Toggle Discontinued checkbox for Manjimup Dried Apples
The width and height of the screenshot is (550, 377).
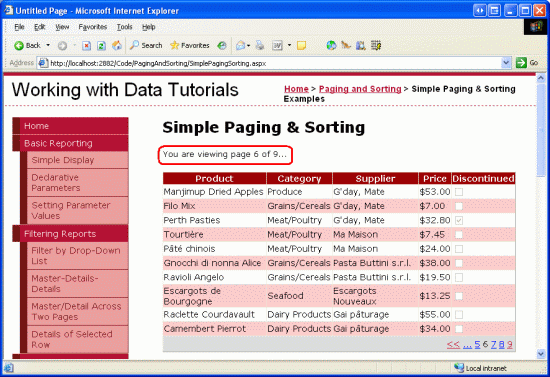pos(458,192)
